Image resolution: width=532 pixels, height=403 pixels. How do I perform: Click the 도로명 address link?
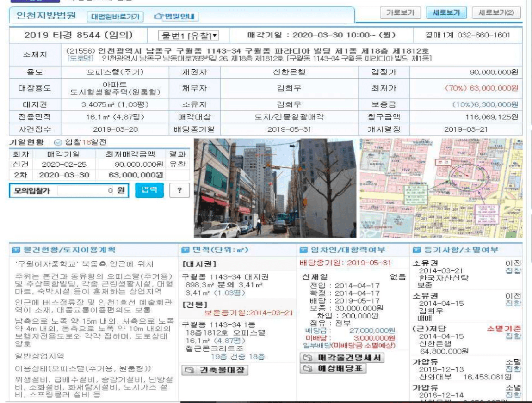[80, 58]
